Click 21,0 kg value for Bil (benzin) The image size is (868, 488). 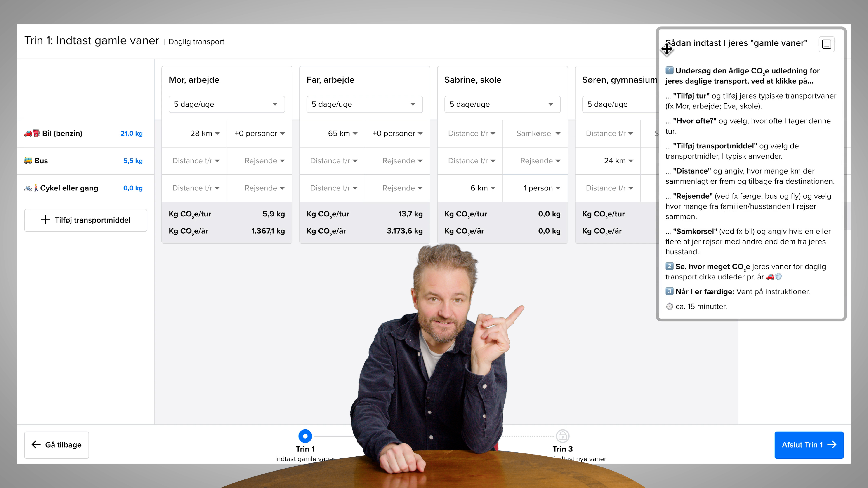[131, 133]
